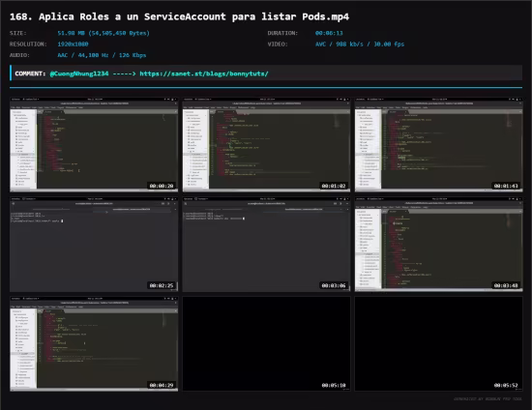Open the thumbnail stamped 00:04:29
The width and height of the screenshot is (532, 410).
(x=94, y=344)
